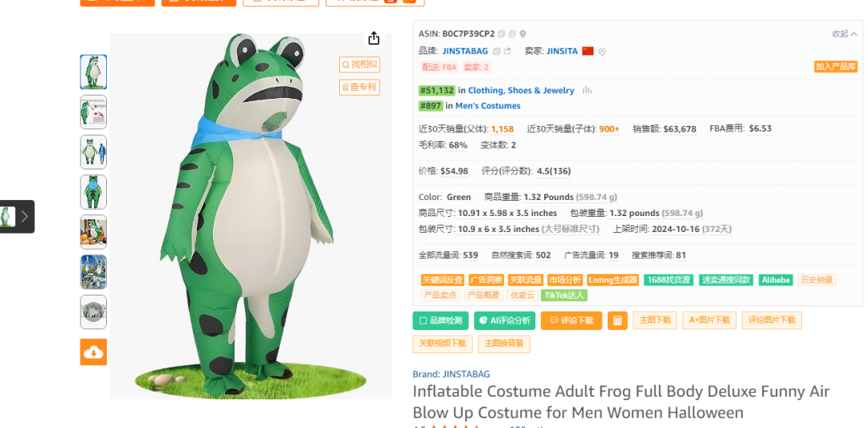Play the product video thumbnail
This screenshot has width=868, height=428.
(x=93, y=312)
